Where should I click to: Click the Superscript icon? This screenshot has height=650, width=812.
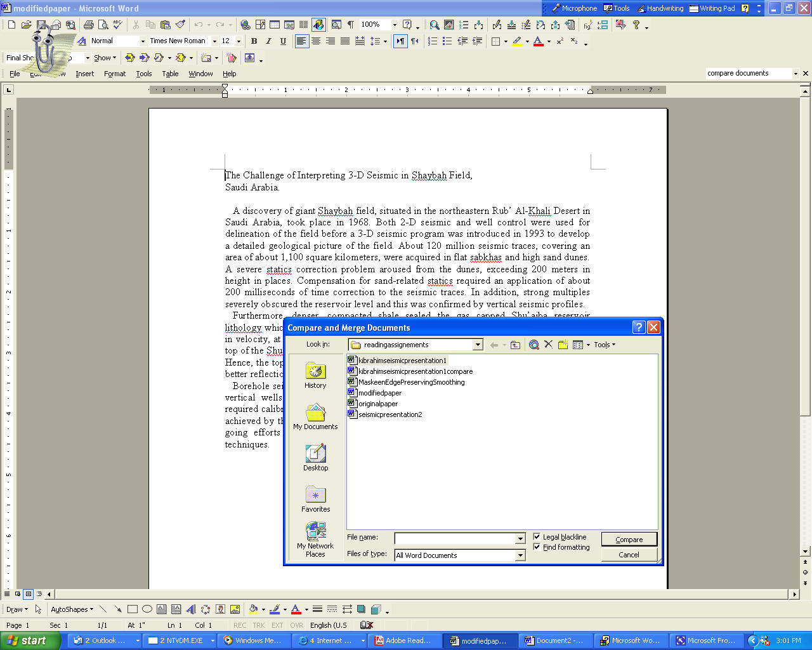pyautogui.click(x=560, y=41)
